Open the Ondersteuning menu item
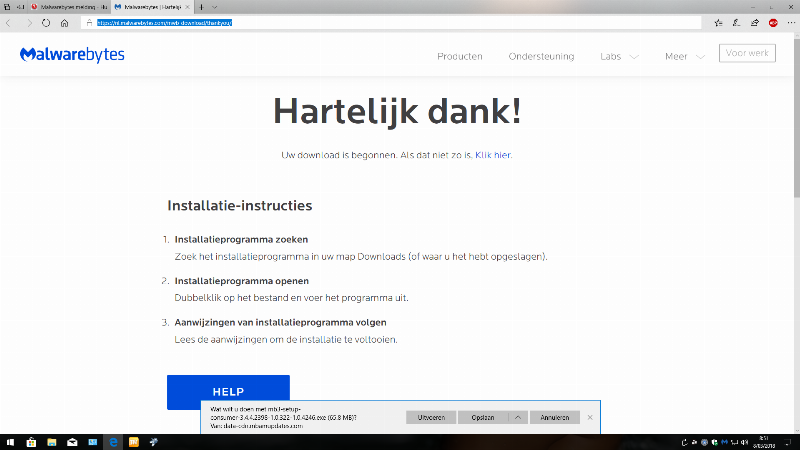The height and width of the screenshot is (450, 800). pyautogui.click(x=541, y=56)
